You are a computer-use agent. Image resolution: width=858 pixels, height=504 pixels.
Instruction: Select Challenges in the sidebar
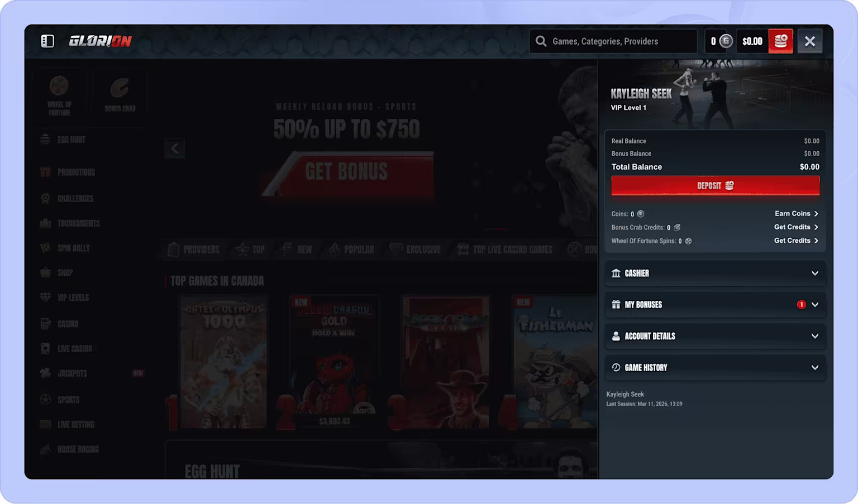click(66, 198)
